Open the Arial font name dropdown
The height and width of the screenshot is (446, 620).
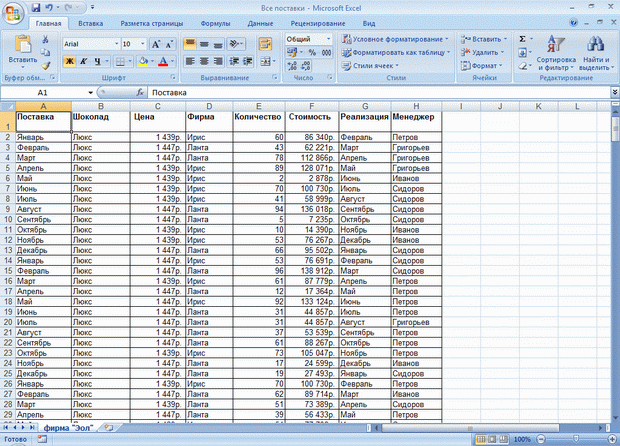tap(117, 44)
